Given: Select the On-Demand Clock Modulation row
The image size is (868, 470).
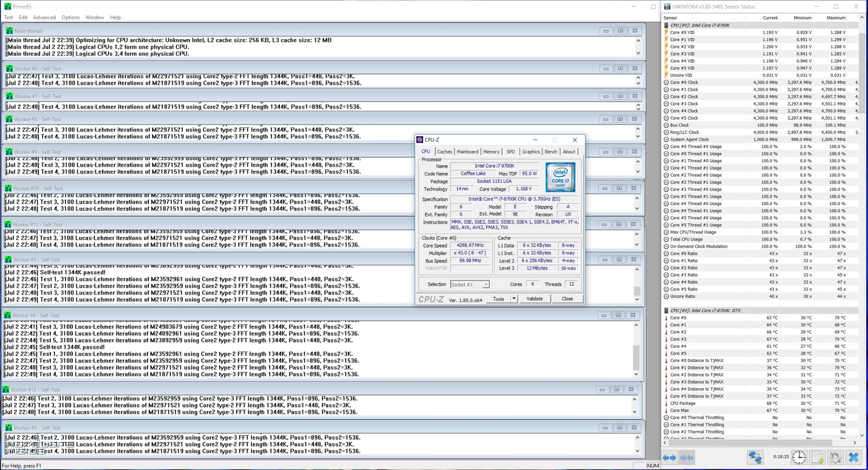Looking at the screenshot, I should click(x=760, y=246).
